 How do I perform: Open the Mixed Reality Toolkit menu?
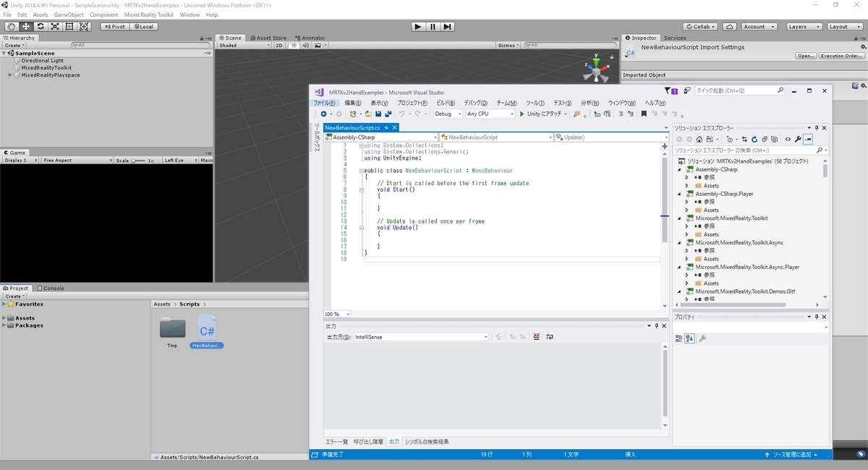(x=150, y=14)
